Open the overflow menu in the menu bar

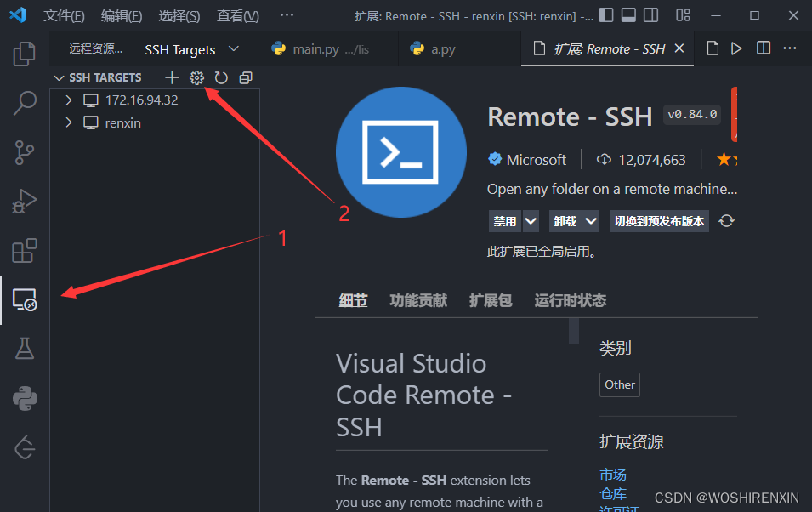(x=287, y=15)
